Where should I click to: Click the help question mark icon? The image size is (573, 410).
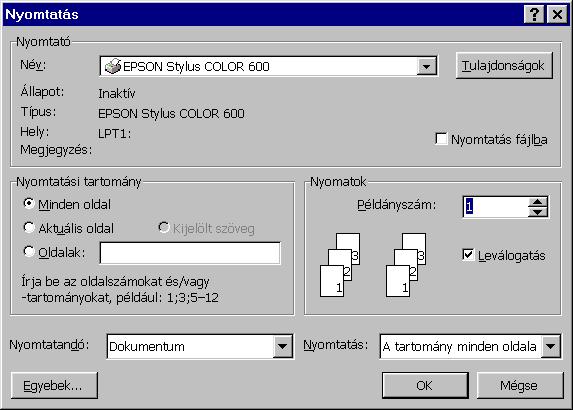[534, 15]
